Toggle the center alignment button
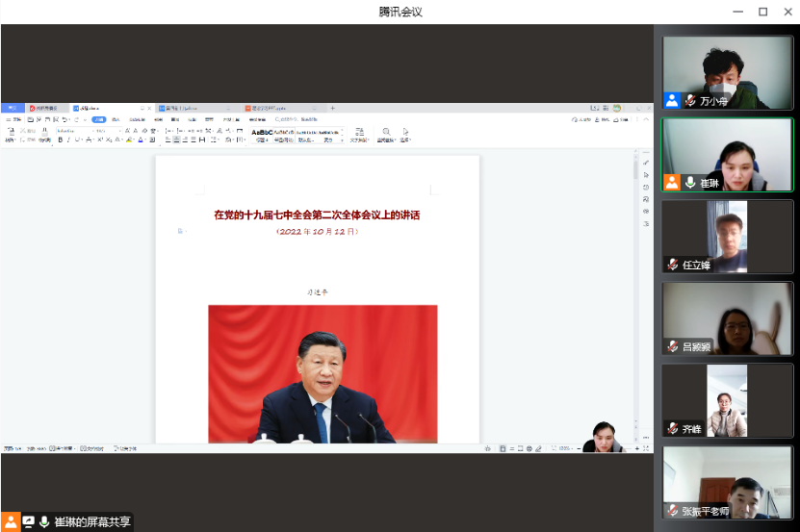 coord(176,140)
